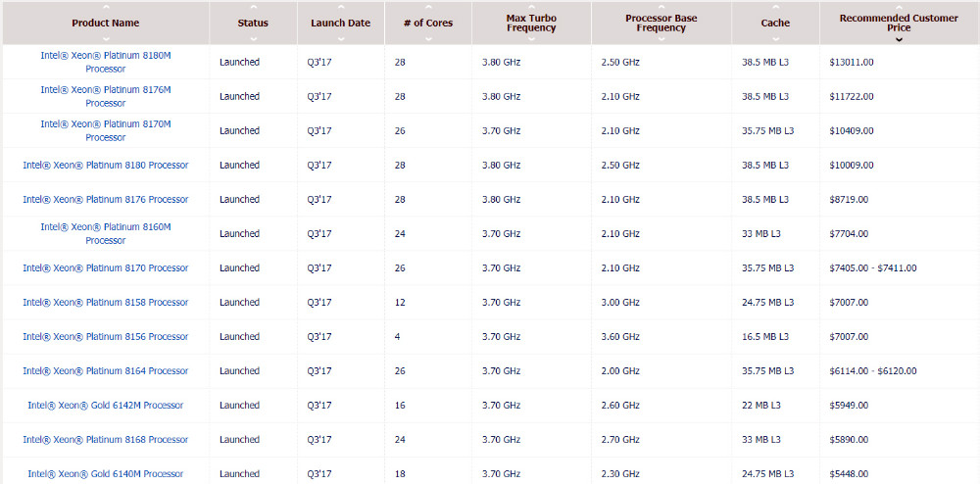
Task: Sort # of Cores ascending arrow
Action: (428, 7)
